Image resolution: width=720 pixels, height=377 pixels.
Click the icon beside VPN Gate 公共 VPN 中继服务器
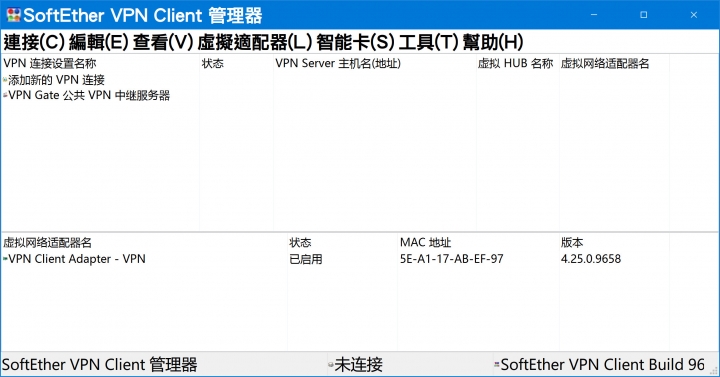point(5,96)
